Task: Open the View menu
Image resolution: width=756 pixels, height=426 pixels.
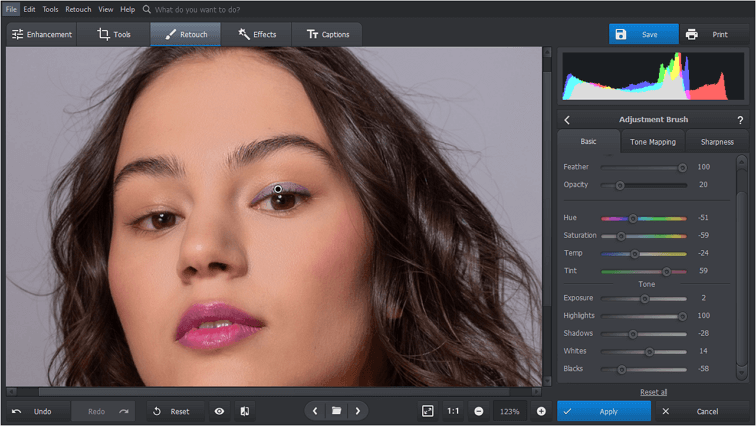Action: 106,9
